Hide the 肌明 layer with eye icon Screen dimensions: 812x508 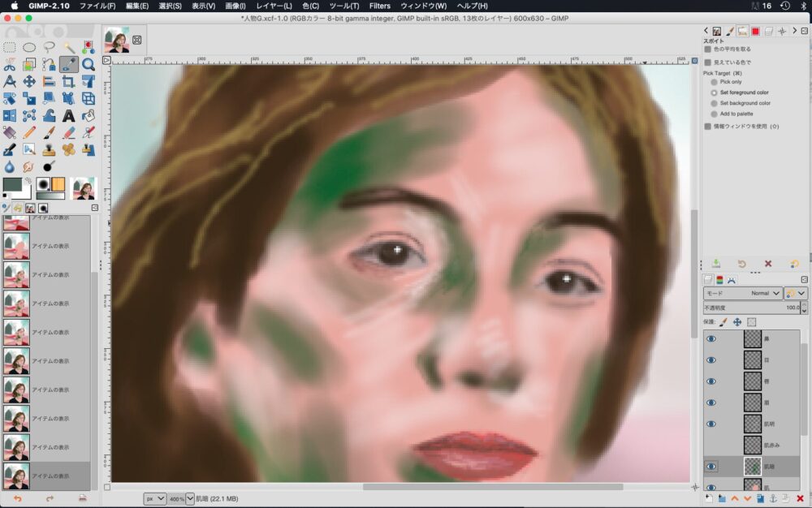711,424
